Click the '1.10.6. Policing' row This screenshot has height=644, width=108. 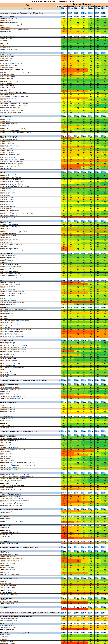28,319
